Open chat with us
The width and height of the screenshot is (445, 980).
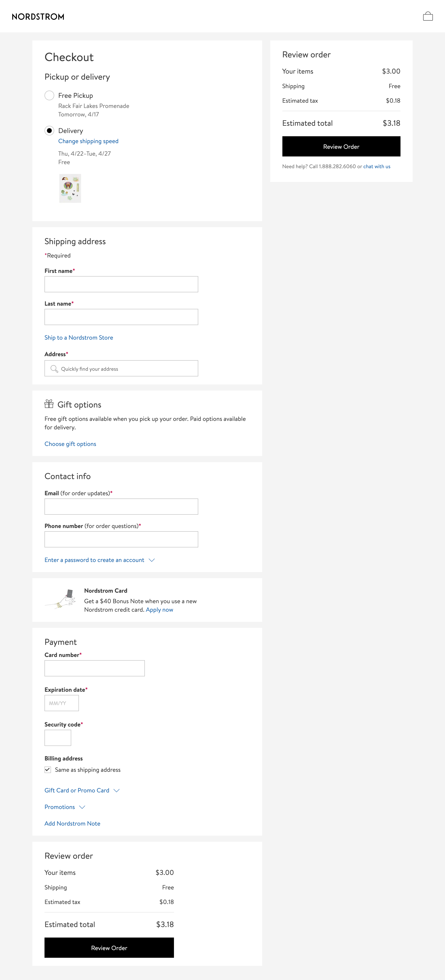[x=376, y=166]
